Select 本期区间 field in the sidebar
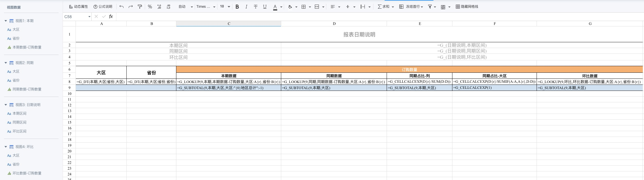The width and height of the screenshot is (644, 180). point(19,113)
